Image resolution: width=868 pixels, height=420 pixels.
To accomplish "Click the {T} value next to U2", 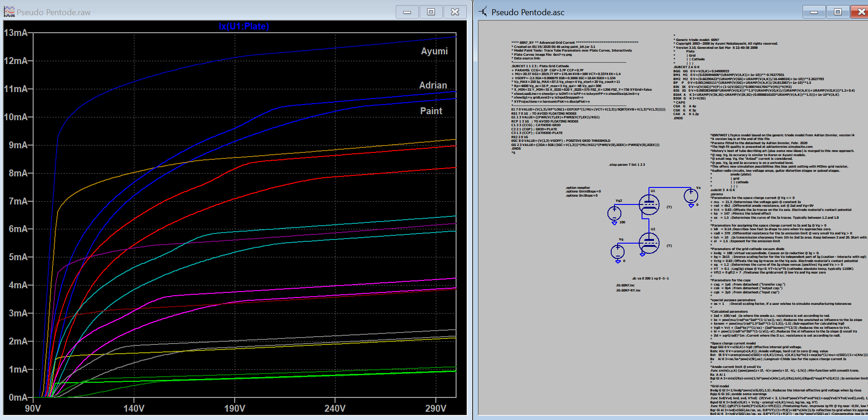I will pos(669,246).
